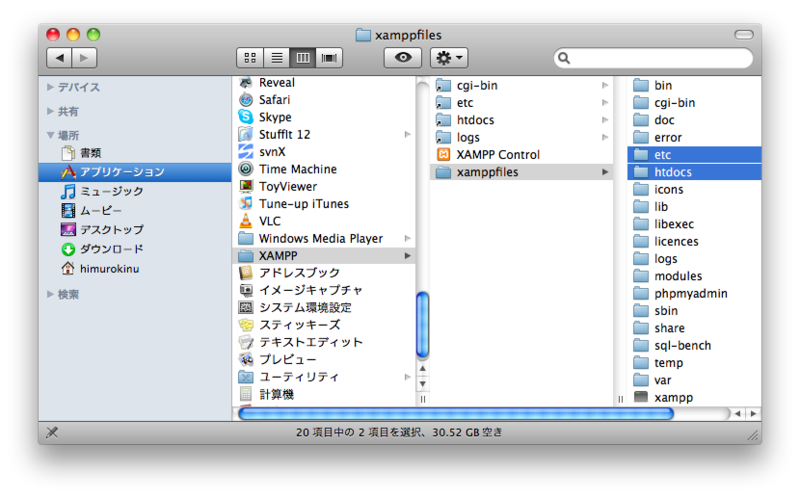Expand the Windows Media Player row arrow
The image size is (800, 497).
408,238
